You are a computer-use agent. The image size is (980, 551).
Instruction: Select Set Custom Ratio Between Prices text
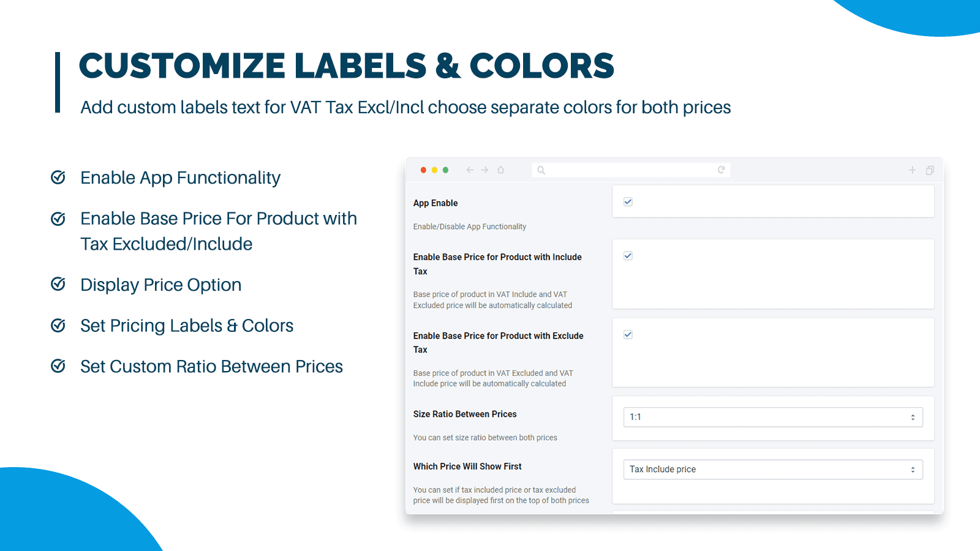[x=211, y=367]
